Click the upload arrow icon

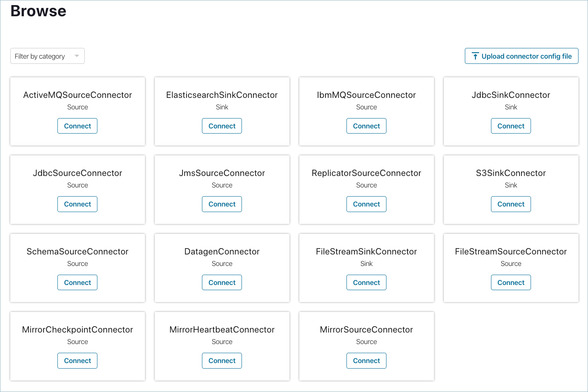475,56
